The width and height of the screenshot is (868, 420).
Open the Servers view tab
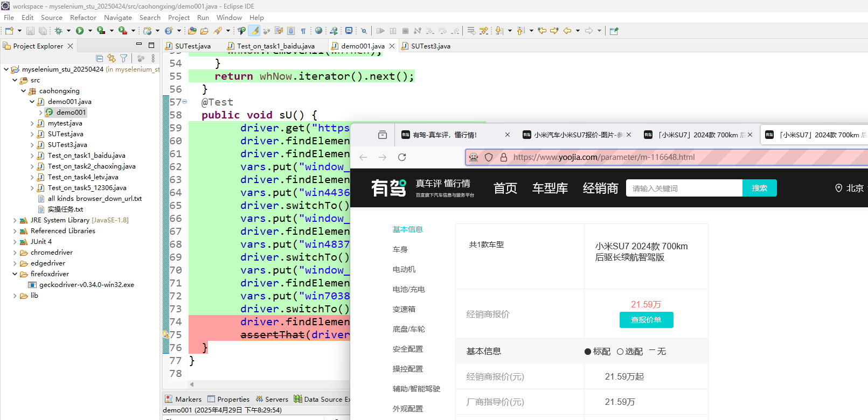tap(272, 399)
